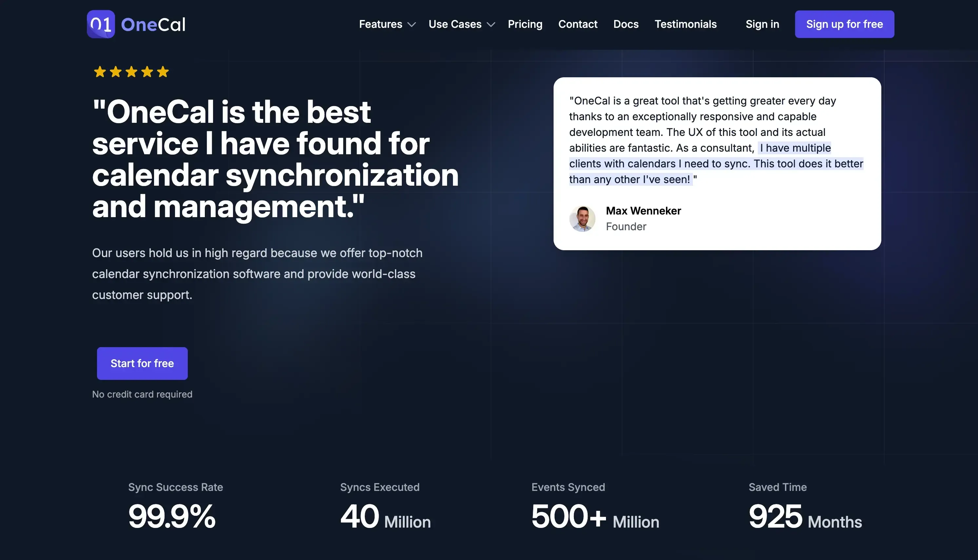Click the Contact nav item

coord(578,24)
